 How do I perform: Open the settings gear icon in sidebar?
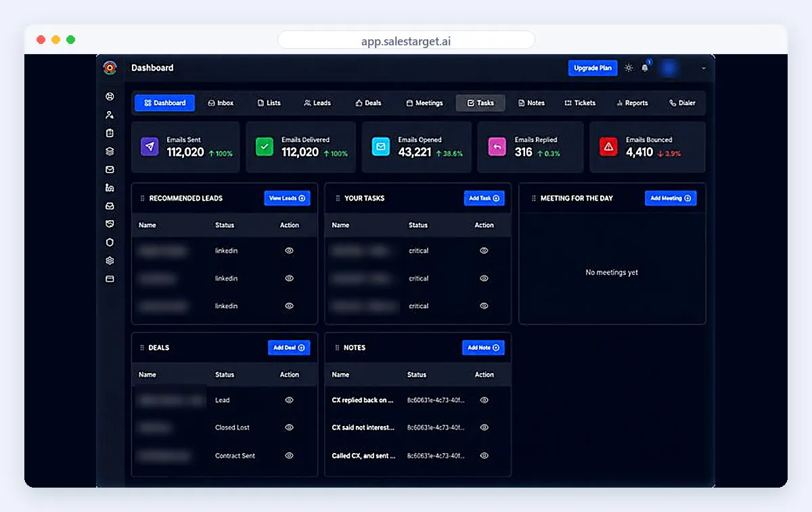pos(110,261)
